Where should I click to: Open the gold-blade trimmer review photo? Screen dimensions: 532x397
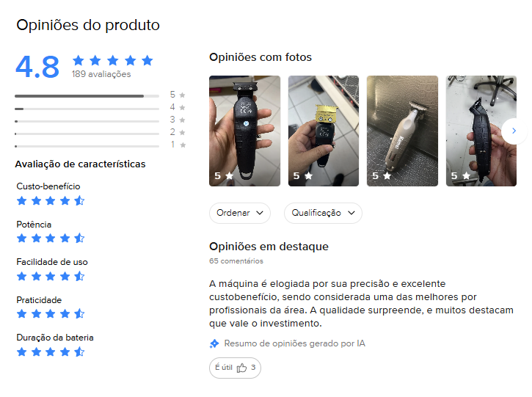[x=324, y=131]
